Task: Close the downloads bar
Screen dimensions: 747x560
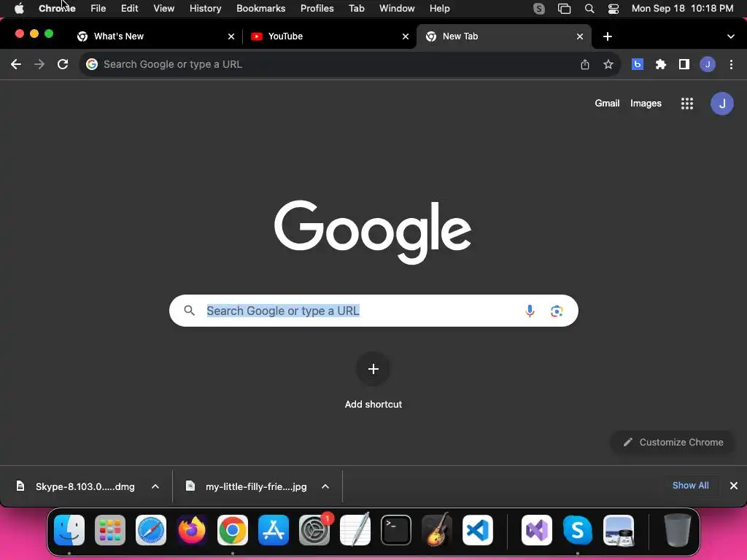Action: click(x=734, y=486)
